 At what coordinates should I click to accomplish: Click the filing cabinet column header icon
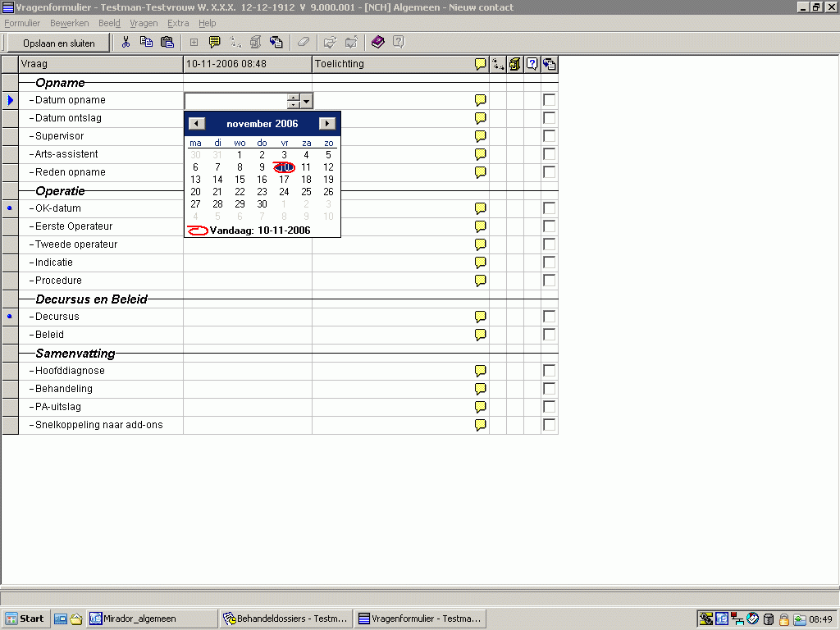(514, 64)
